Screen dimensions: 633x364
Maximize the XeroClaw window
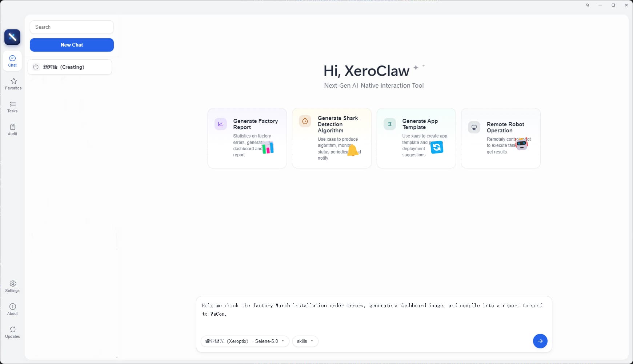[613, 5]
